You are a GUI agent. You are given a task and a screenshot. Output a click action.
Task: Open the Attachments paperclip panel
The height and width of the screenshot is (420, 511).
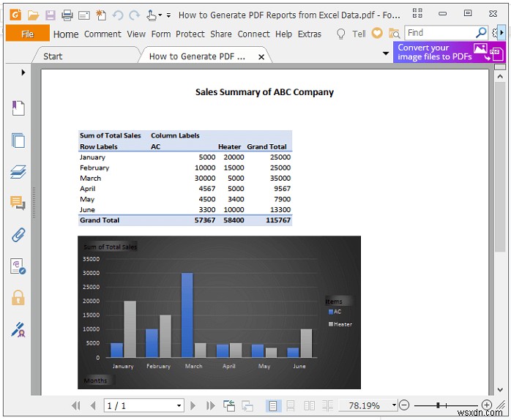[x=18, y=235]
